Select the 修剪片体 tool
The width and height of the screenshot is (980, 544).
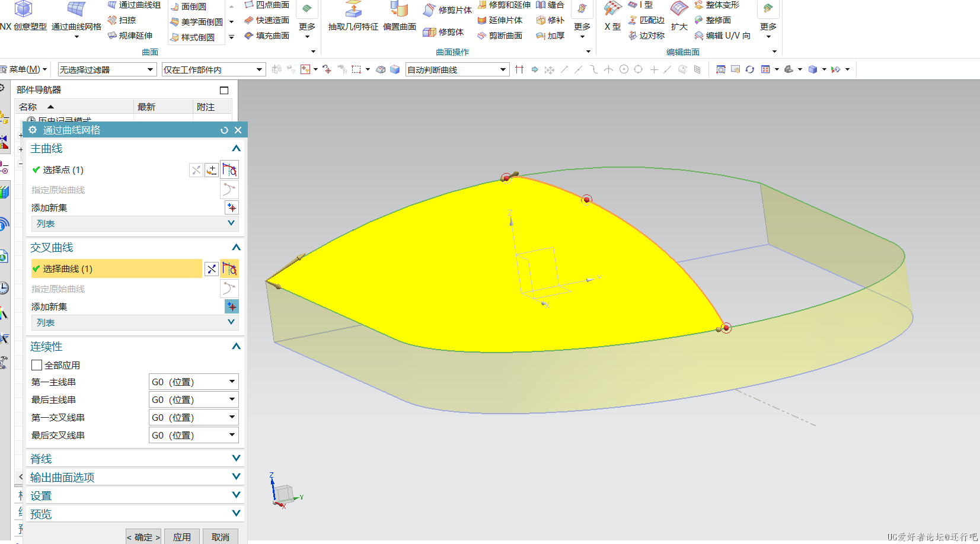point(448,10)
